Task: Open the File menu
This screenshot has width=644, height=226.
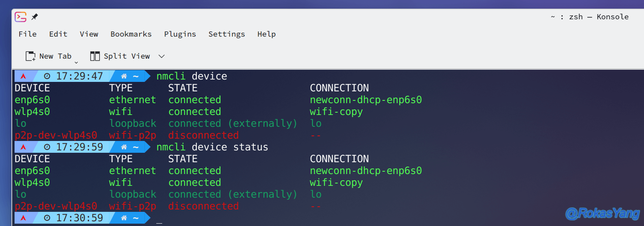Action: point(28,34)
